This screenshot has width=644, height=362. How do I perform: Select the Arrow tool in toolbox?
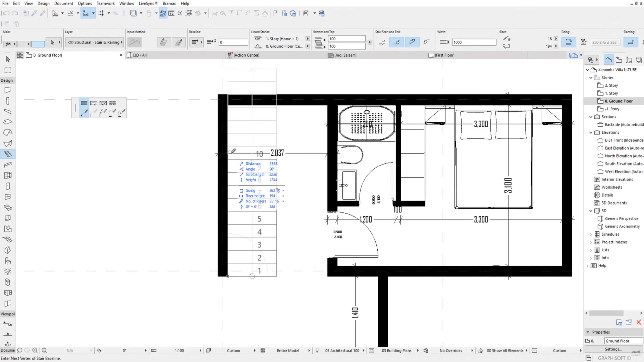[8, 59]
